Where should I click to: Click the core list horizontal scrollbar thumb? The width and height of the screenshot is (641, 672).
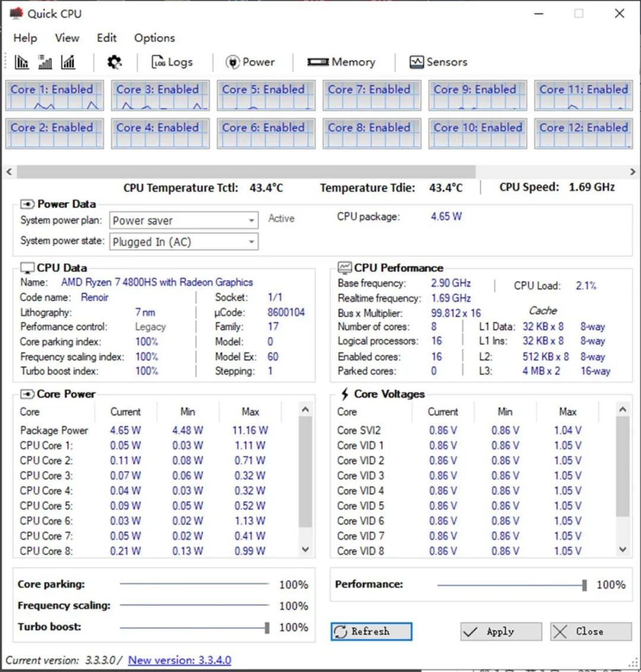(x=246, y=172)
